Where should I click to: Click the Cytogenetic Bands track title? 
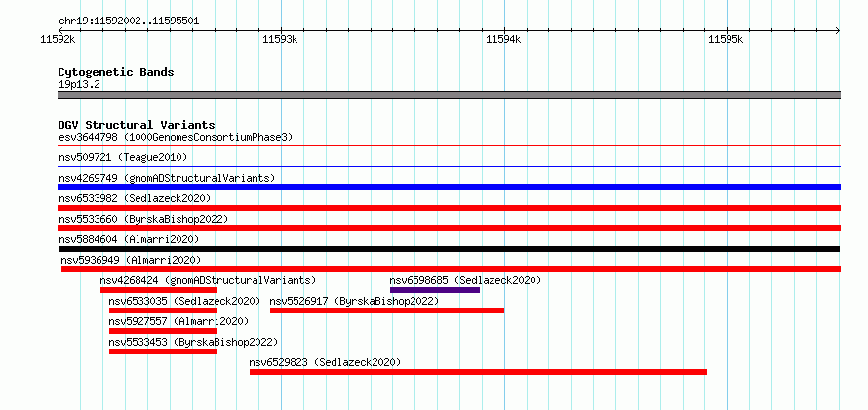[x=116, y=72]
